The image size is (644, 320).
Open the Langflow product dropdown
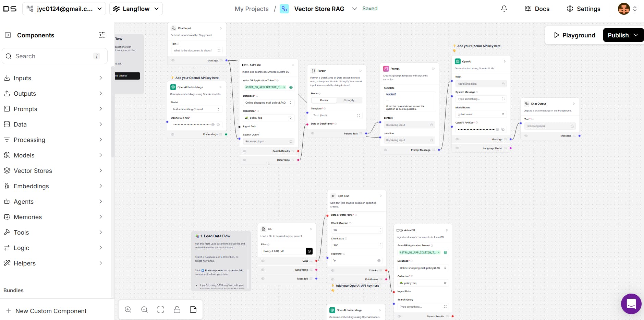coord(136,9)
